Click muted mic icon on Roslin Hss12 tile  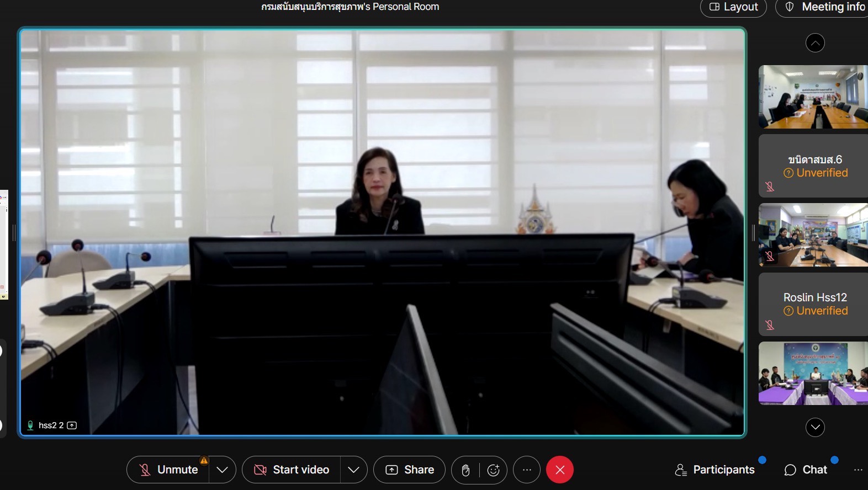point(770,325)
